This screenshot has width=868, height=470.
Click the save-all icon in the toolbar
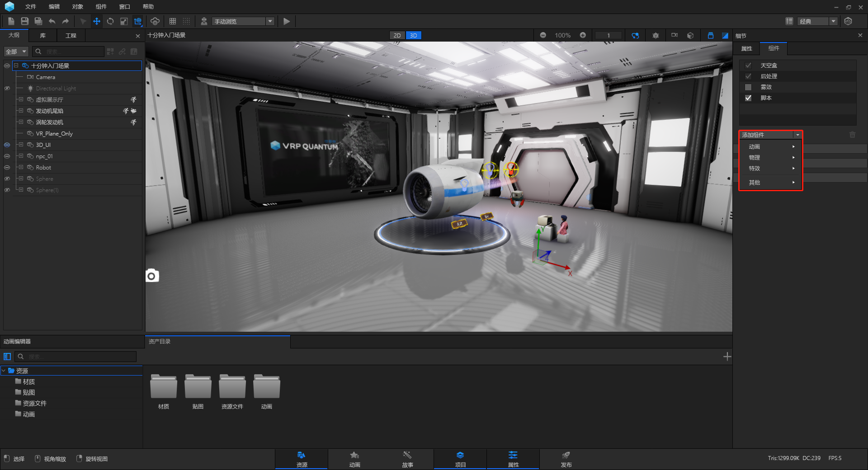38,21
